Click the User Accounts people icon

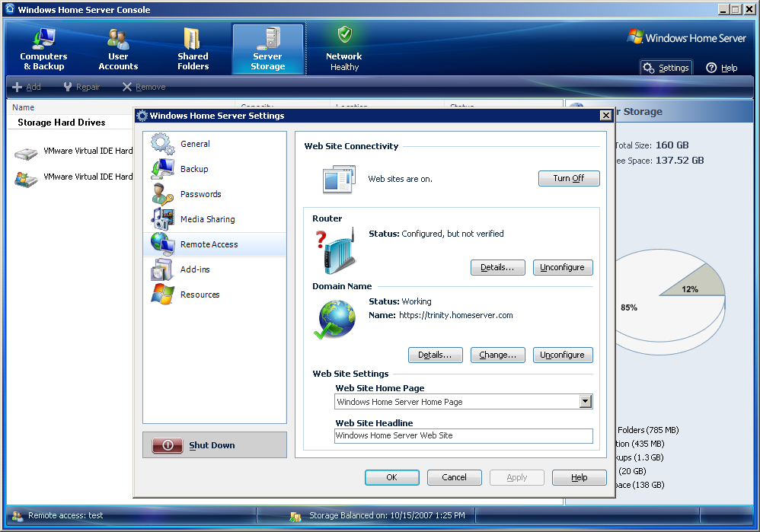(x=118, y=39)
